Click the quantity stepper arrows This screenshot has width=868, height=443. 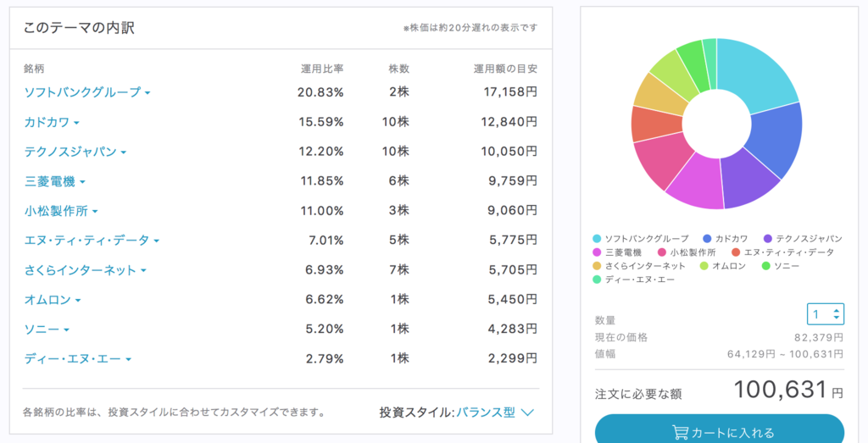coord(837,314)
